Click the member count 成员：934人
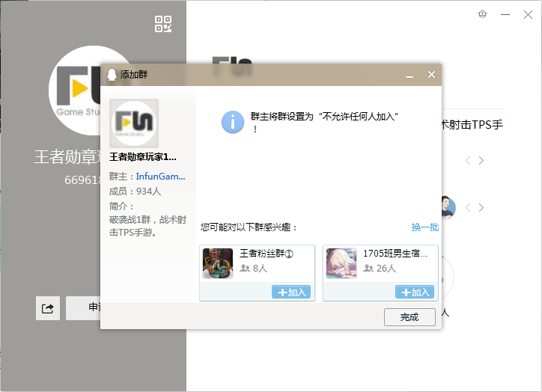Screen dimensions: 542x392 135,192
